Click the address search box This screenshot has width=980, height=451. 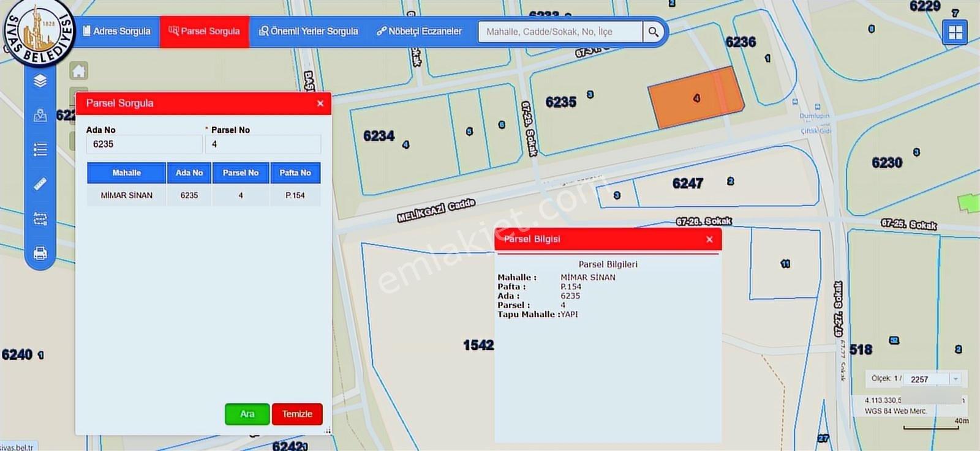pyautogui.click(x=560, y=32)
